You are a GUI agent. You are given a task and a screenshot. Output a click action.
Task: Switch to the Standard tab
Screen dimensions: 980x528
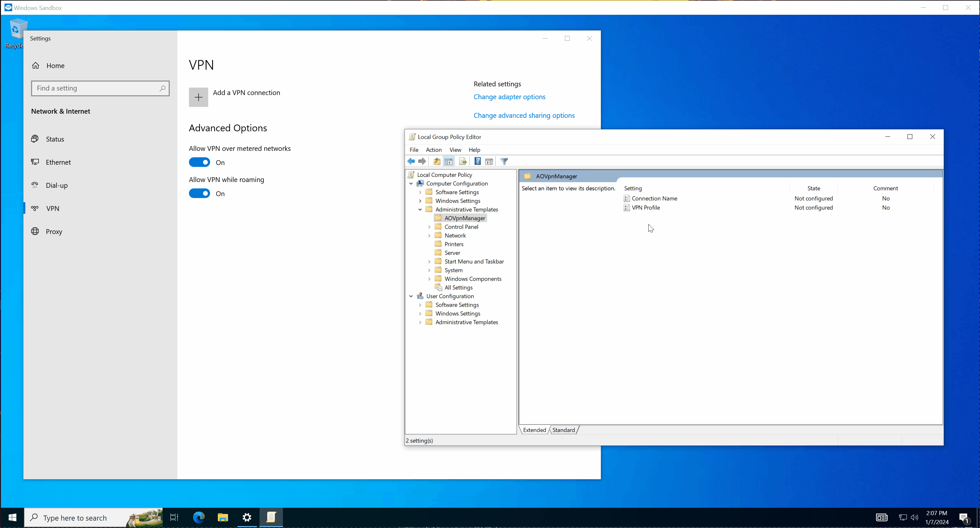pos(563,430)
